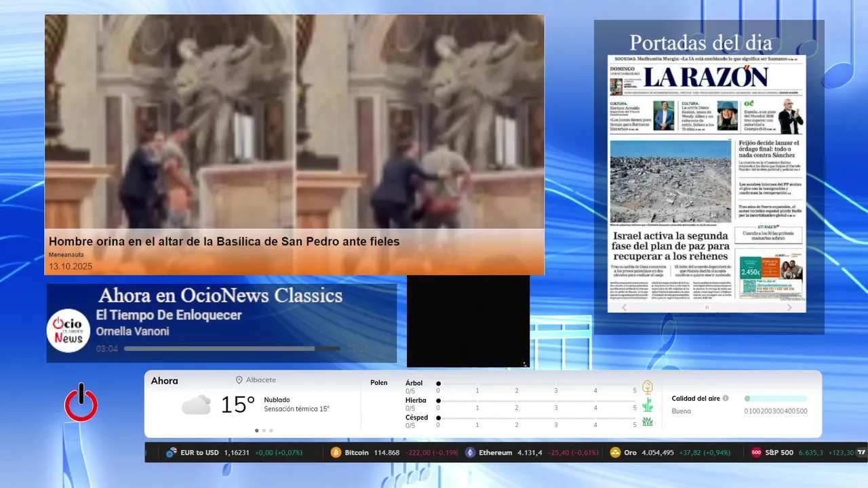Image resolution: width=868 pixels, height=488 pixels.
Task: Click the elapsed time 03:04
Action: (107, 348)
